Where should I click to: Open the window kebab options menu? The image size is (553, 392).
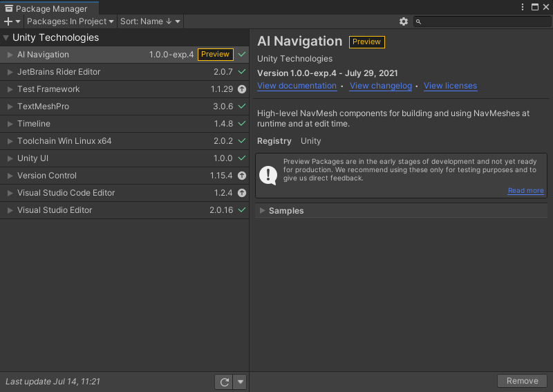523,7
